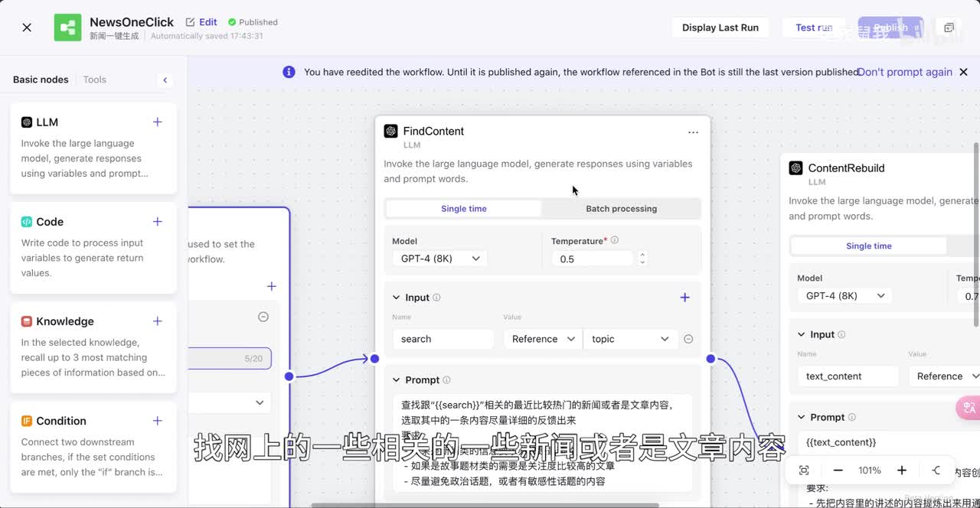The height and width of the screenshot is (508, 980).
Task: Click Display Last Run button
Action: tap(720, 28)
